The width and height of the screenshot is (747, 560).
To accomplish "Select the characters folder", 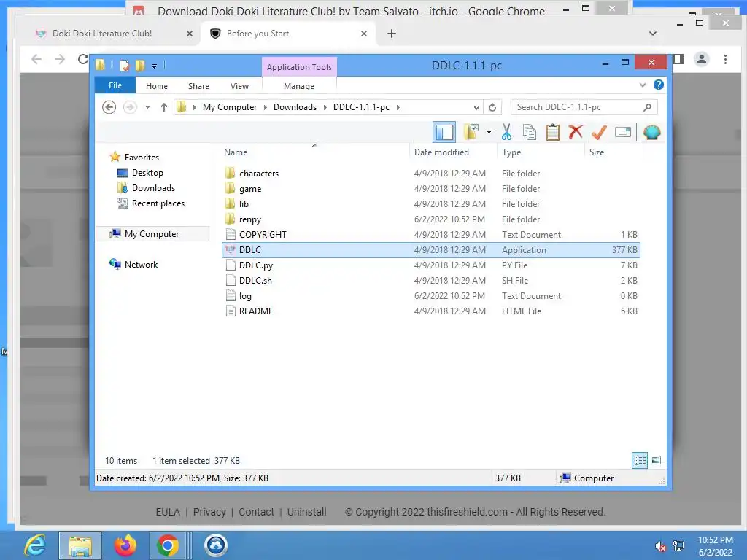I will (431, 174).
